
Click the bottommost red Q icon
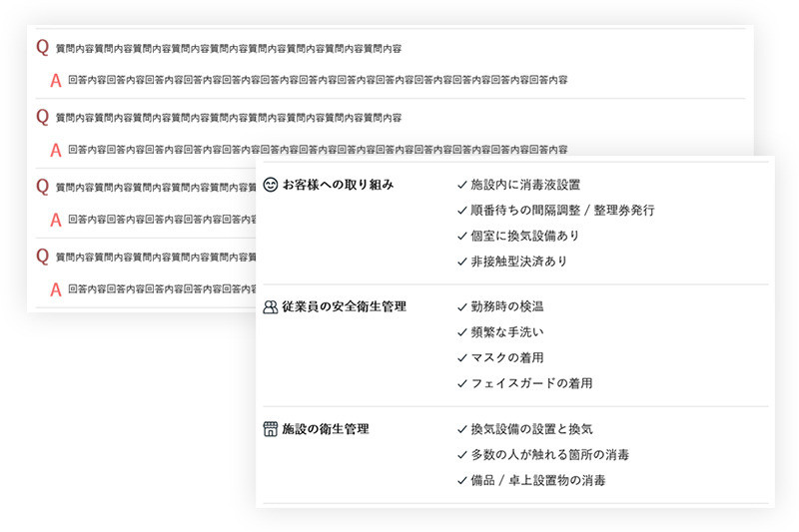(x=42, y=257)
